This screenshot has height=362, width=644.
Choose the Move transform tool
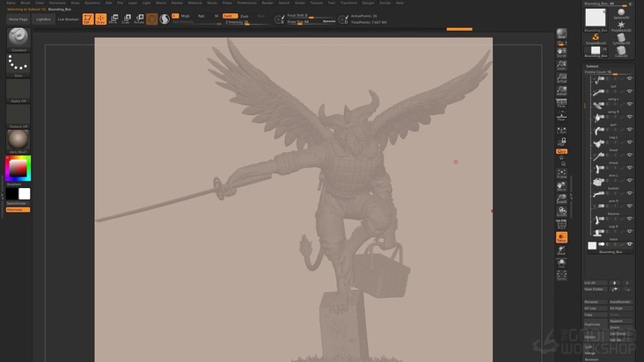pos(113,18)
